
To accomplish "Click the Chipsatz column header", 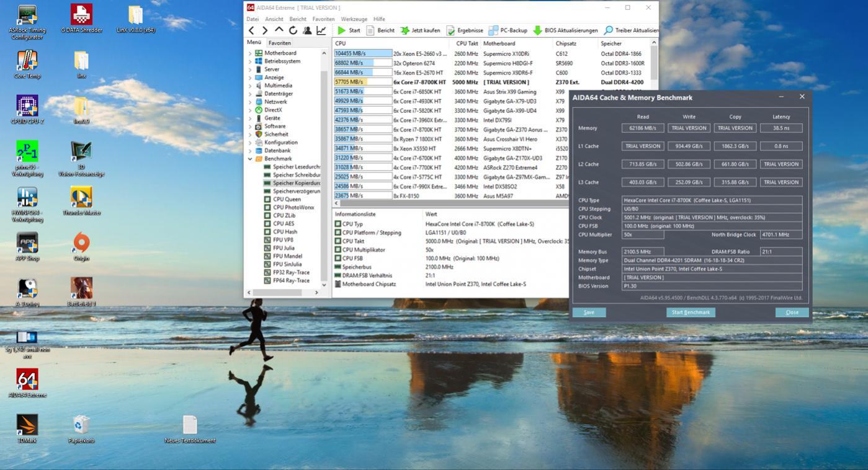I will 575,43.
